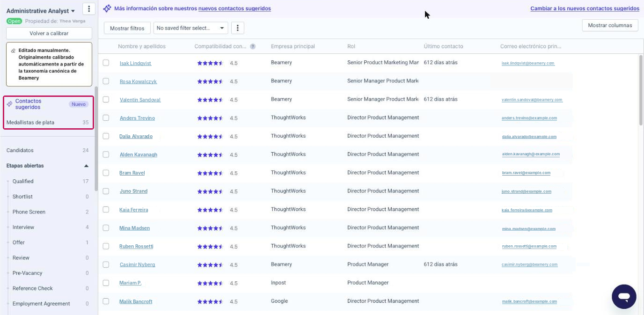644x315 pixels.
Task: Tick the checkbox for Isak Lindqvist
Action: point(106,63)
